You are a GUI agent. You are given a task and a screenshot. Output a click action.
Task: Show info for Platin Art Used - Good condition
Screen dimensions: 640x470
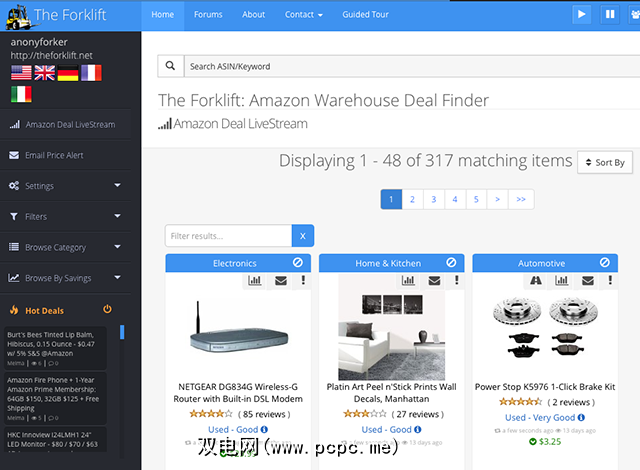[418, 430]
